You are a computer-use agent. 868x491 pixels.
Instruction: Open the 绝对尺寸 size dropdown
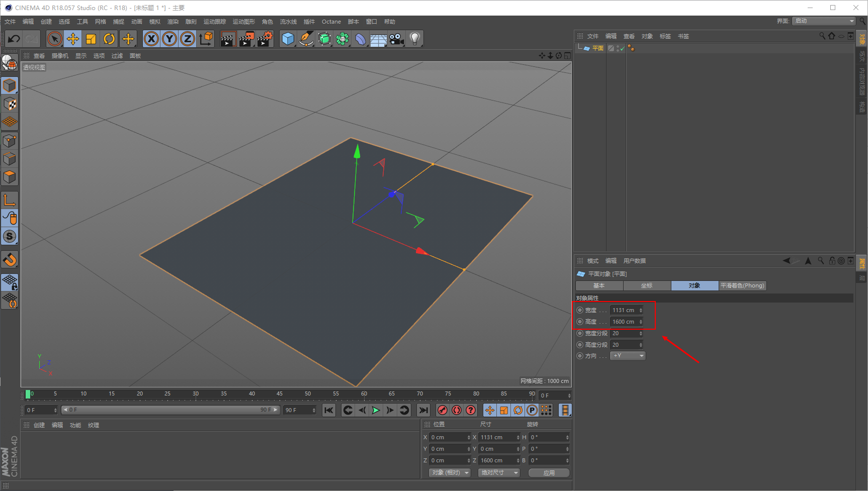(499, 473)
